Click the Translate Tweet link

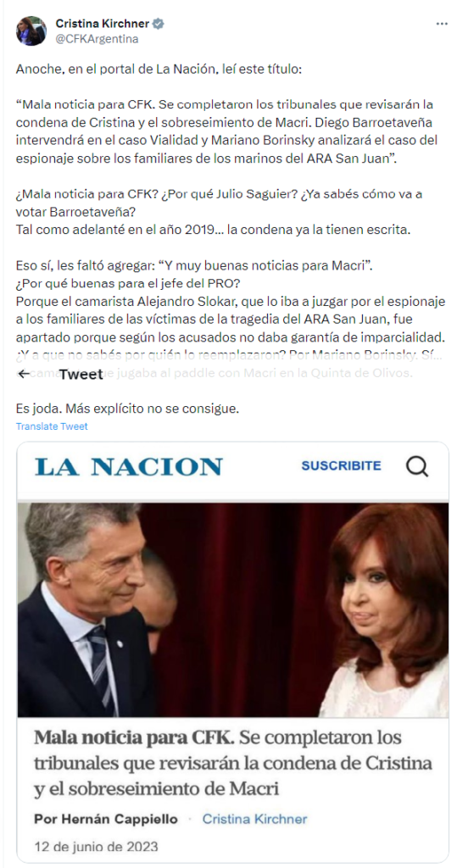52,426
